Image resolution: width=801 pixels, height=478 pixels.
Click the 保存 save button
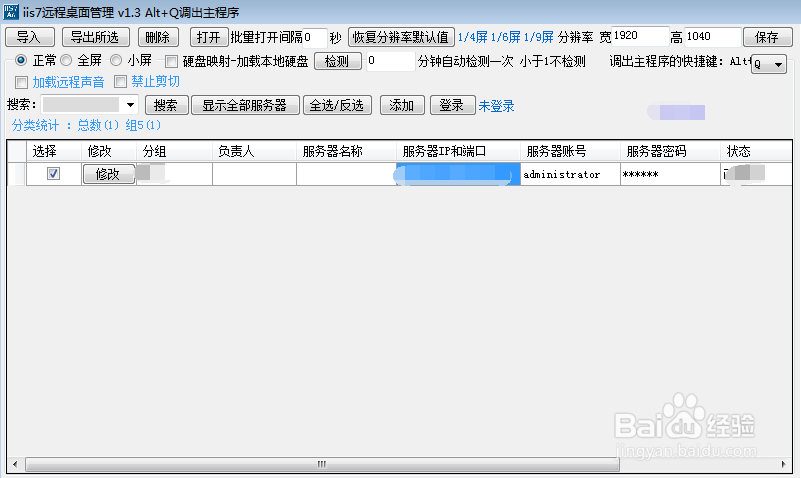pyautogui.click(x=767, y=37)
